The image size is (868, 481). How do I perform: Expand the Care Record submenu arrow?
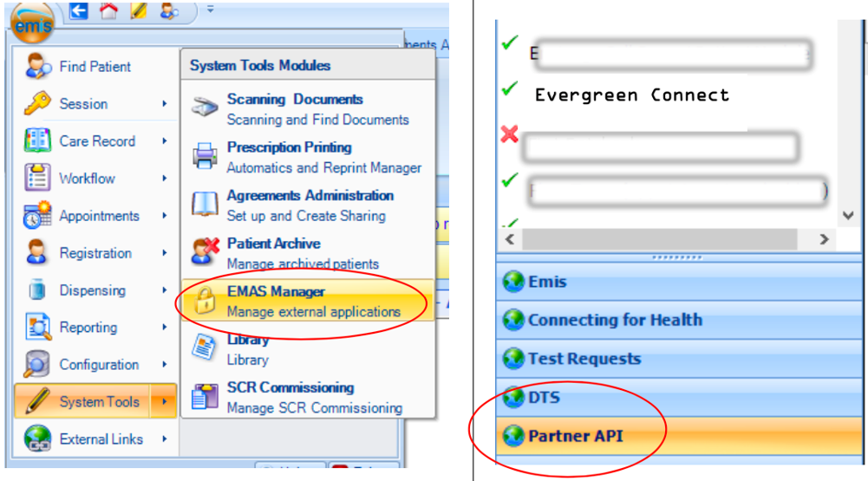(165, 140)
